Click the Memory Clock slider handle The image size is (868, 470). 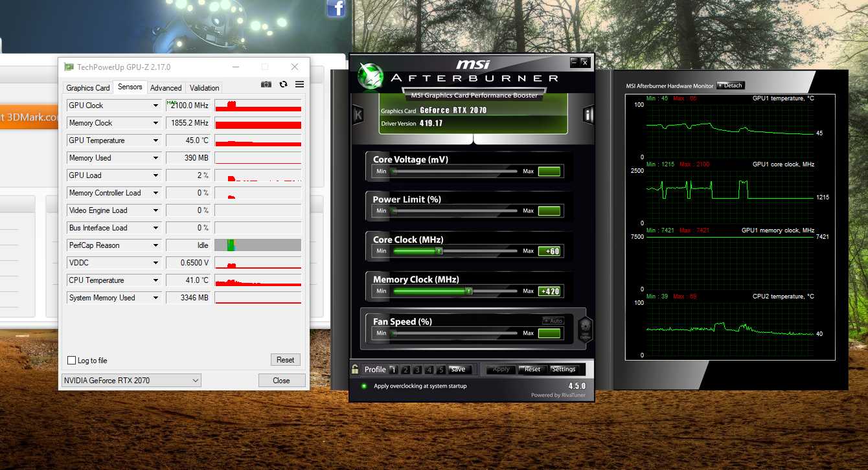(x=468, y=291)
